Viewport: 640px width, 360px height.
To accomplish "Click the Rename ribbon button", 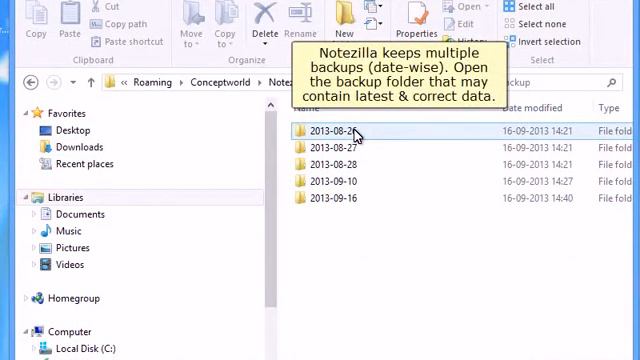I will pyautogui.click(x=300, y=20).
